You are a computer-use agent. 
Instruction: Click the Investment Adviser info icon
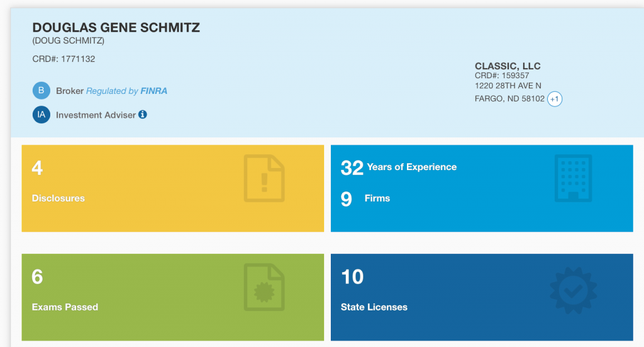(143, 115)
